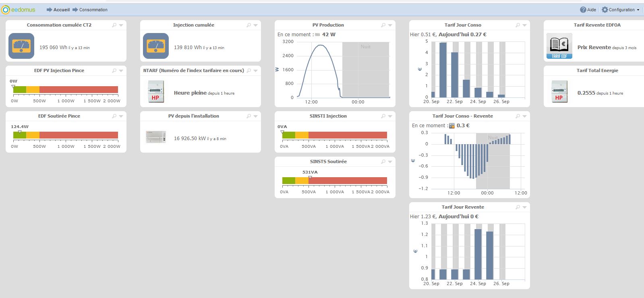
Task: Click the Tarif Total Energie widget title
Action: coord(597,70)
